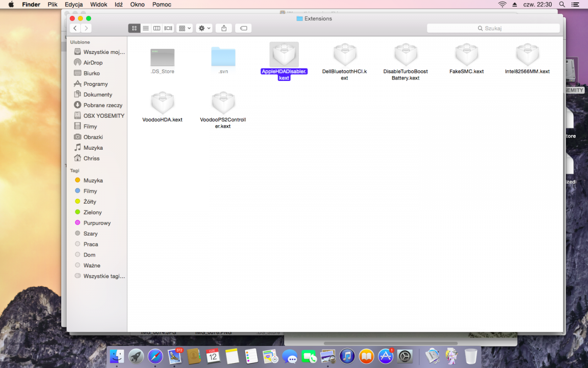Image resolution: width=588 pixels, height=368 pixels.
Task: Filter by the Dom tag
Action: point(85,255)
